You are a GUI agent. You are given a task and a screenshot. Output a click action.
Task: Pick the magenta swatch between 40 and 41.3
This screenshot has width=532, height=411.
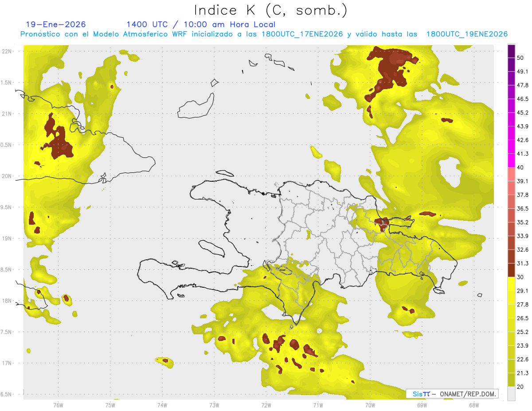(x=511, y=160)
